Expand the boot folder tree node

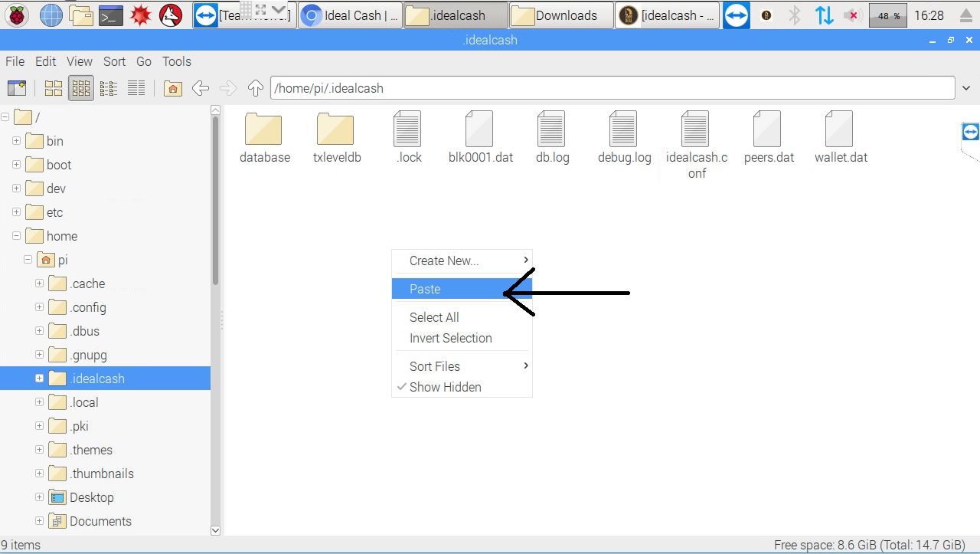pos(16,165)
